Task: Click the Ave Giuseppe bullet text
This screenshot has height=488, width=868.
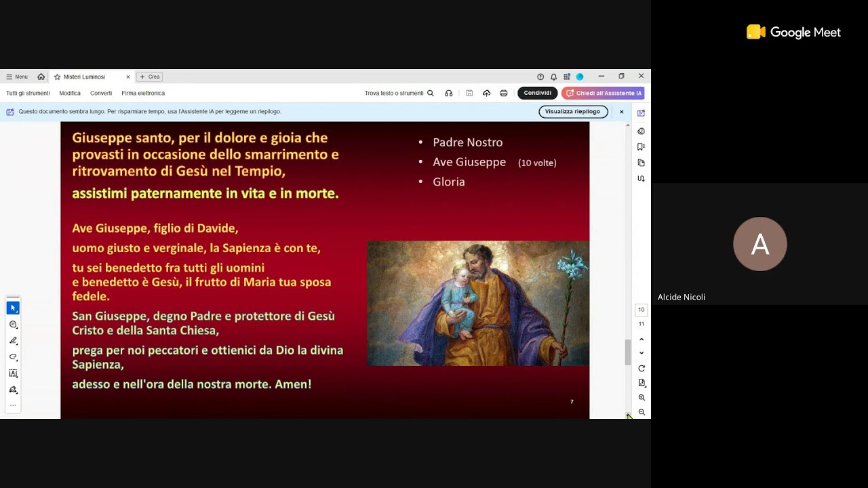Action: 469,162
